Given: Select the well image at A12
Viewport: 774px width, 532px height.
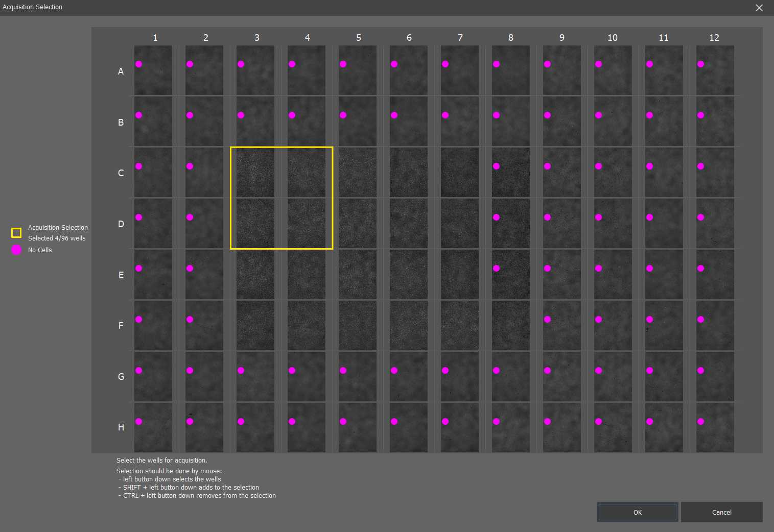Looking at the screenshot, I should 715,70.
